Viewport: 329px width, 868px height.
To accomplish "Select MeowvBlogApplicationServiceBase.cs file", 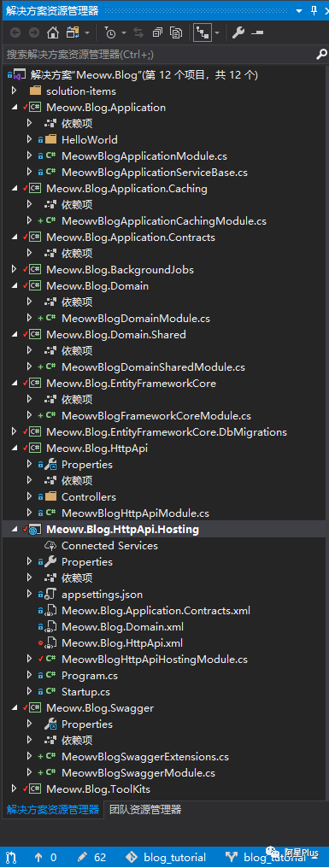I will point(155,173).
